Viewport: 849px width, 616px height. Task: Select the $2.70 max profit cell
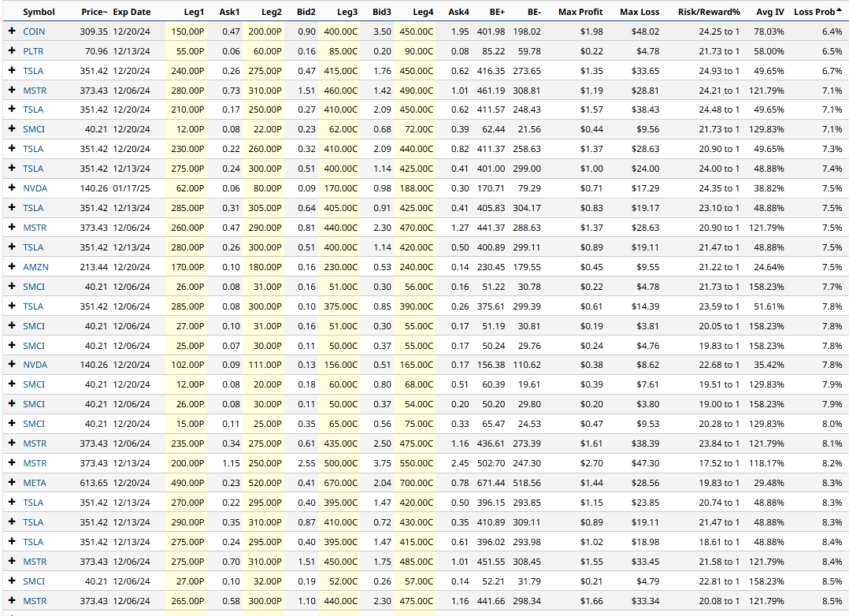click(591, 463)
